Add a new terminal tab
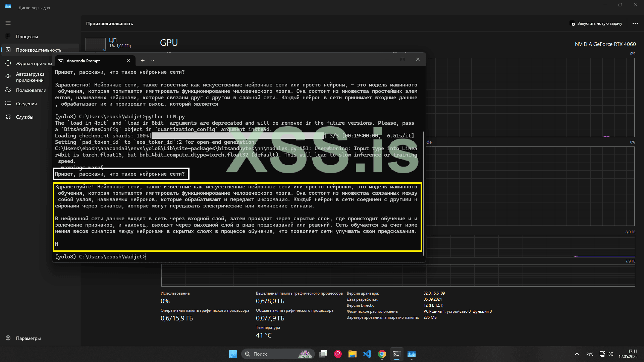This screenshot has width=644, height=362. 143,61
